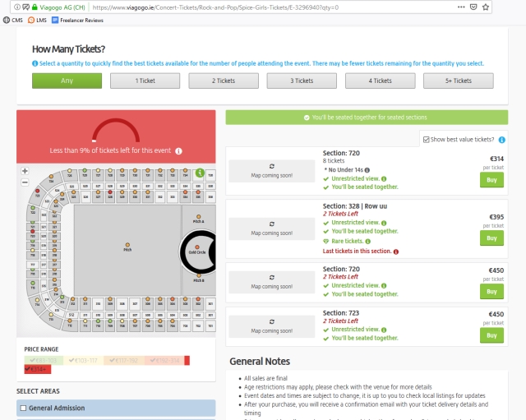Open tracking protection shield icon
The image size is (526, 420).
[25, 7]
